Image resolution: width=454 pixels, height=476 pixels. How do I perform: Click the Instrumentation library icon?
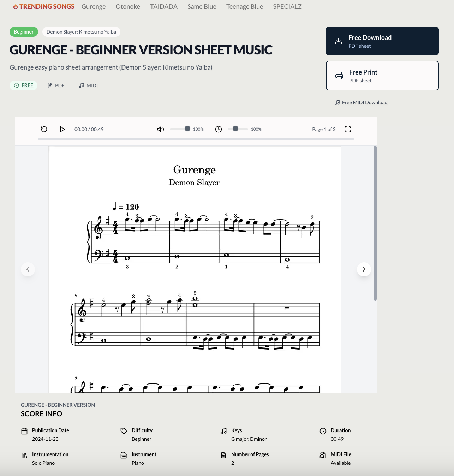point(24,455)
